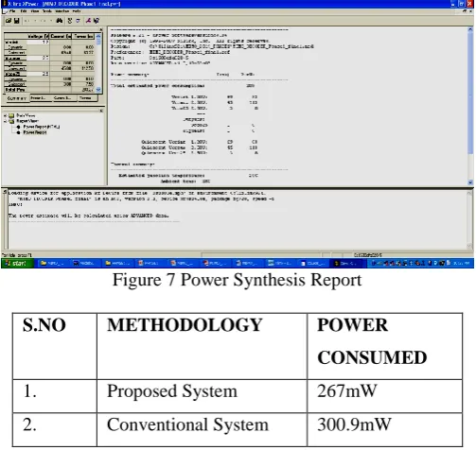Select the Summary tab

[17, 98]
